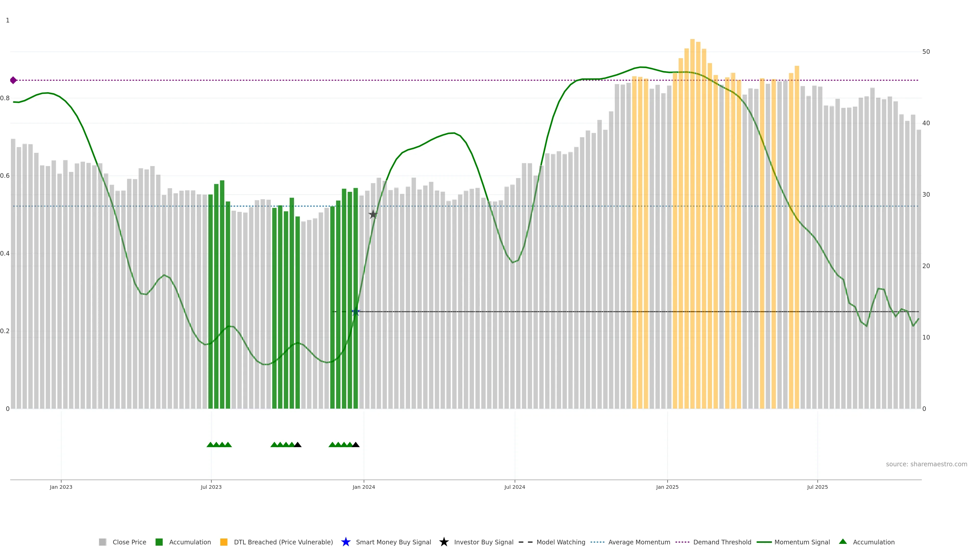Toggle the Model Watching legend entry
This screenshot has width=980, height=551.
[x=560, y=542]
